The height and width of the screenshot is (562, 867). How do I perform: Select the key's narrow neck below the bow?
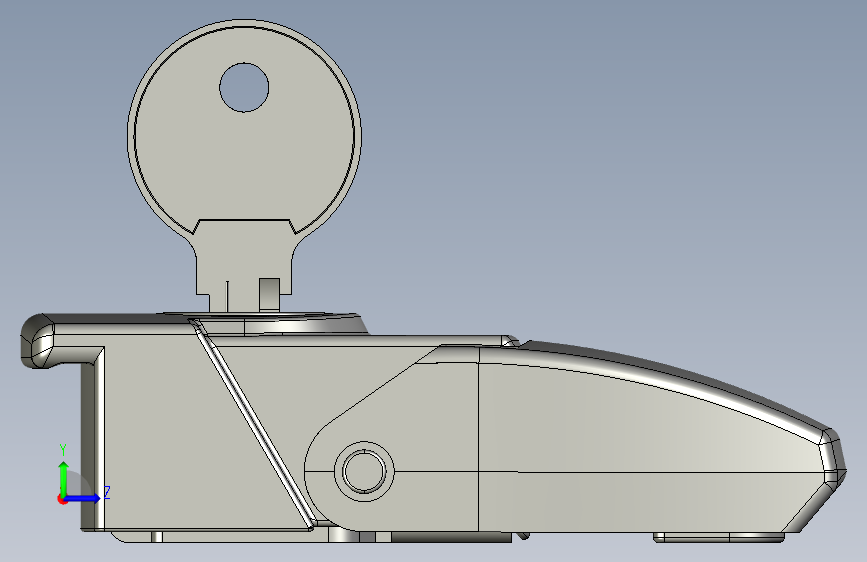click(x=244, y=266)
